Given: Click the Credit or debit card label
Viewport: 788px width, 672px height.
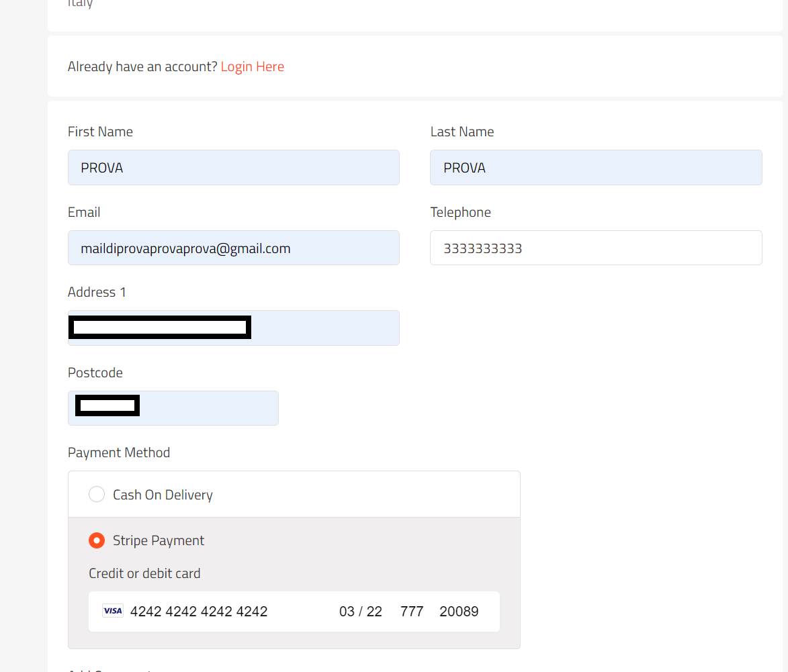Looking at the screenshot, I should tap(144, 573).
